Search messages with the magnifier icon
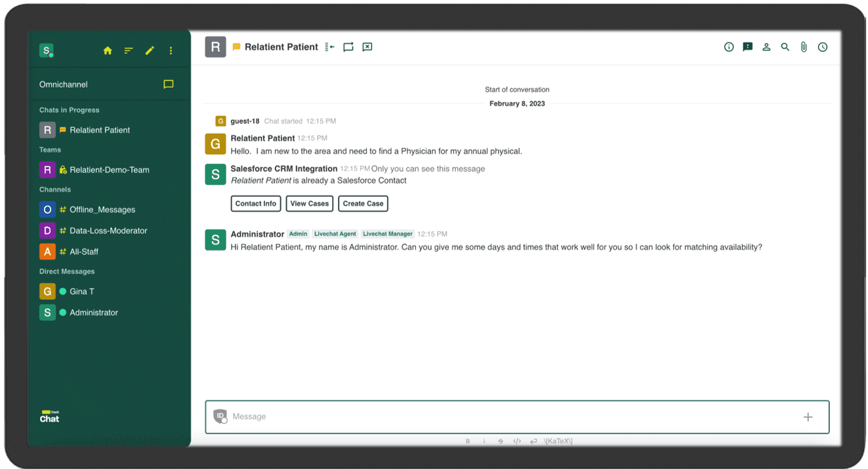 785,47
